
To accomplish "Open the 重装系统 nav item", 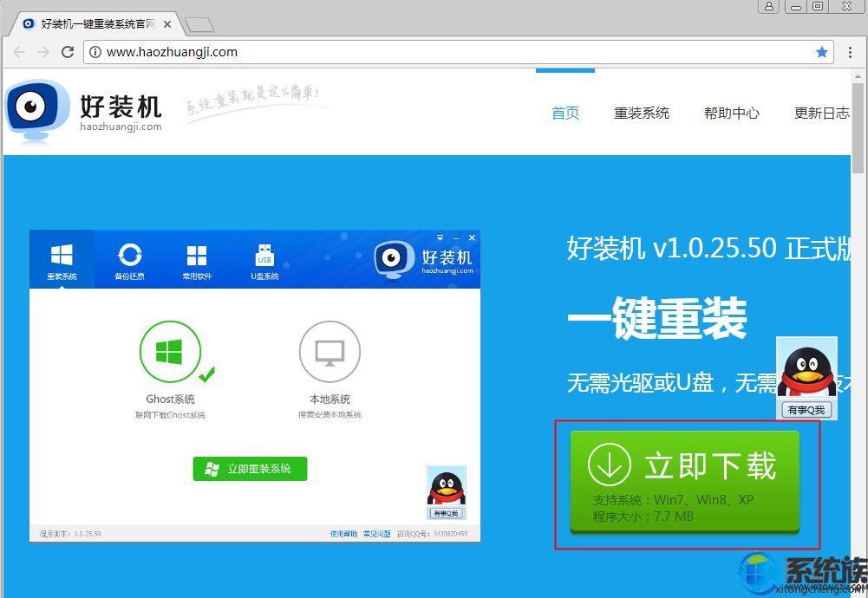I will tap(642, 113).
